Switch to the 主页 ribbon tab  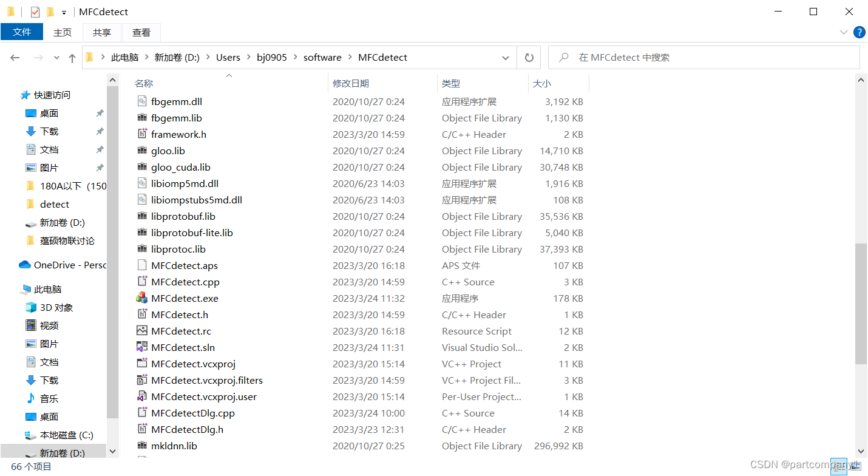point(63,32)
